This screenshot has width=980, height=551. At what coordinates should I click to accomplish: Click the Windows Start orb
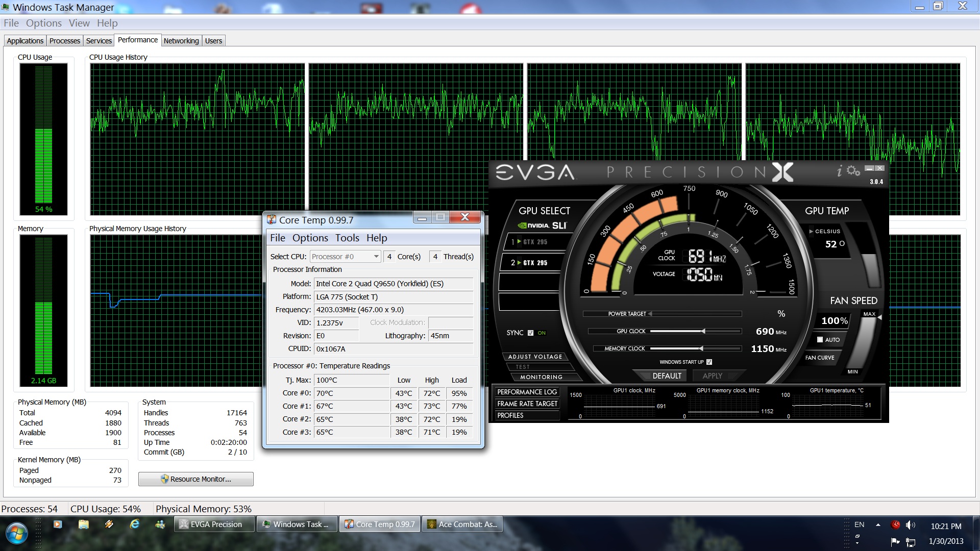(x=17, y=534)
